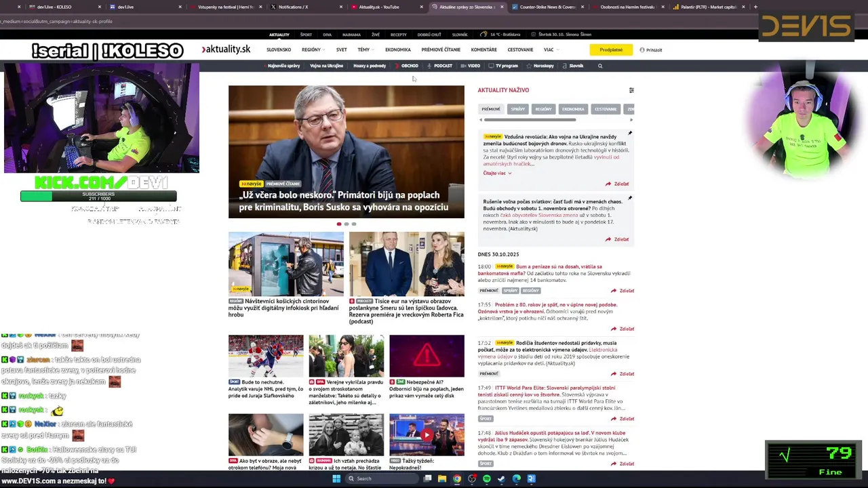Open the 'Nebezpečné AI?' article thumbnail

click(x=427, y=356)
